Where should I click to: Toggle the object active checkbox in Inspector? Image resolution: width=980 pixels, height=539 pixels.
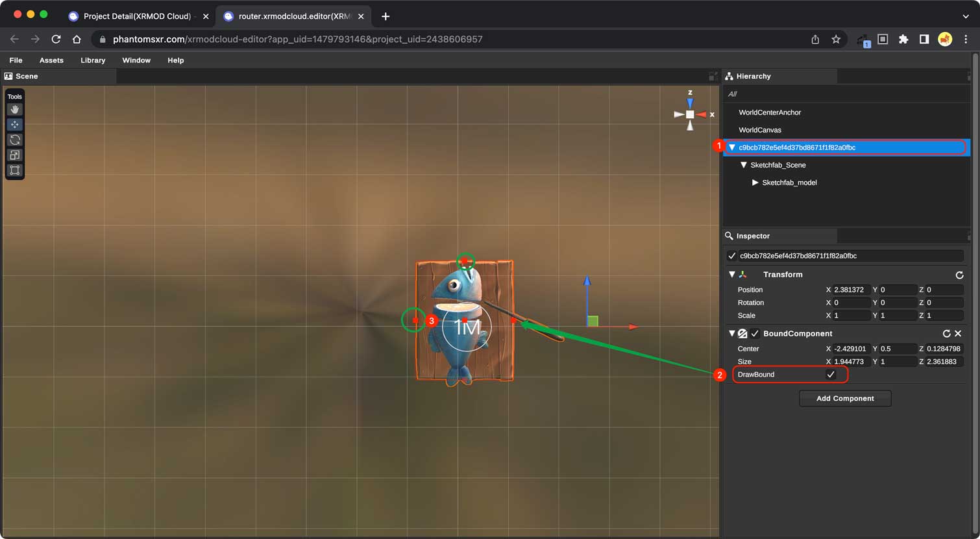pos(731,256)
